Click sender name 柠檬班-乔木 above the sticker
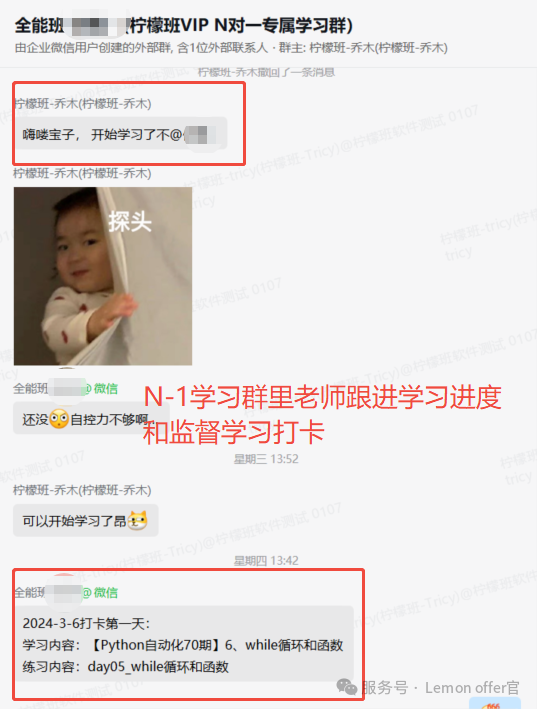 coord(82,174)
